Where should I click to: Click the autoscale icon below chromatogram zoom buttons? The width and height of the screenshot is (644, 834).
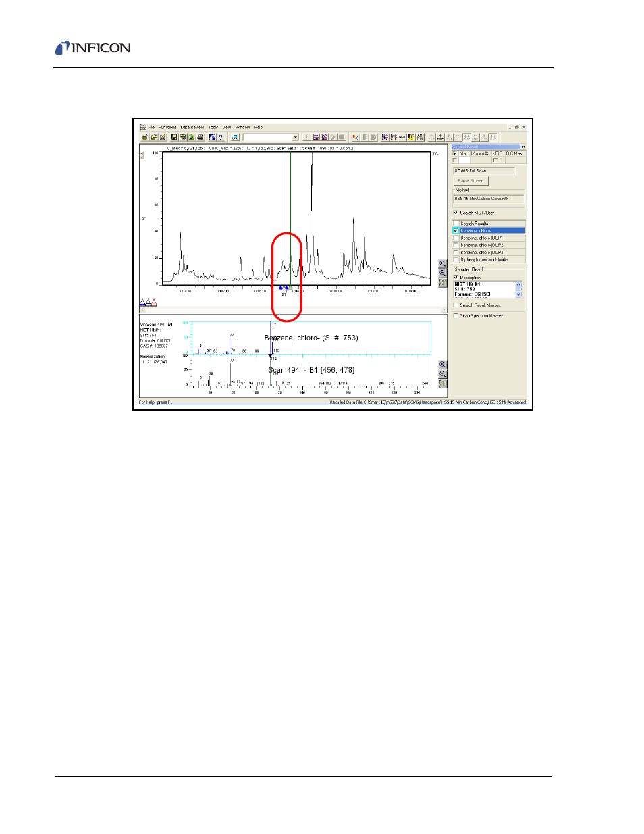point(443,283)
